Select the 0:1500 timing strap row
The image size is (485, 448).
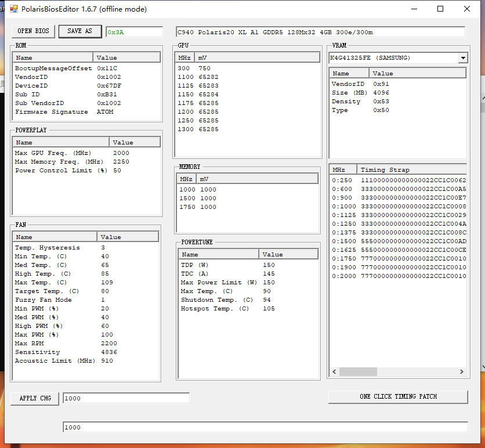point(399,241)
